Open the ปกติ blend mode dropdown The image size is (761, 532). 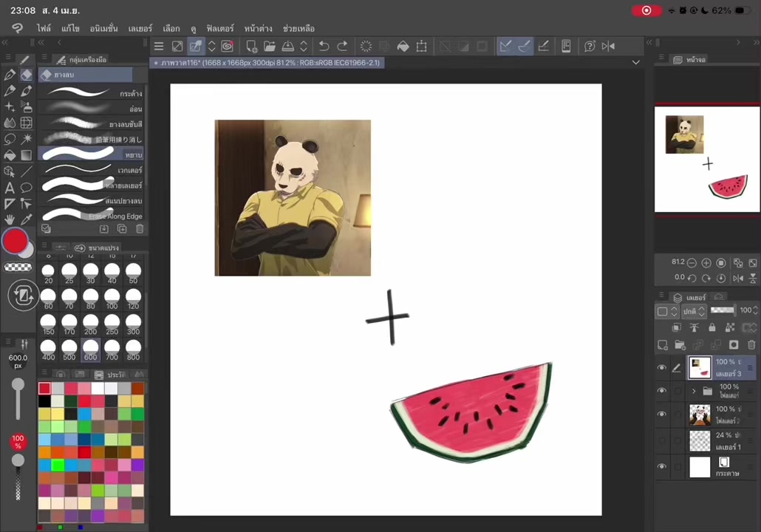point(694,311)
